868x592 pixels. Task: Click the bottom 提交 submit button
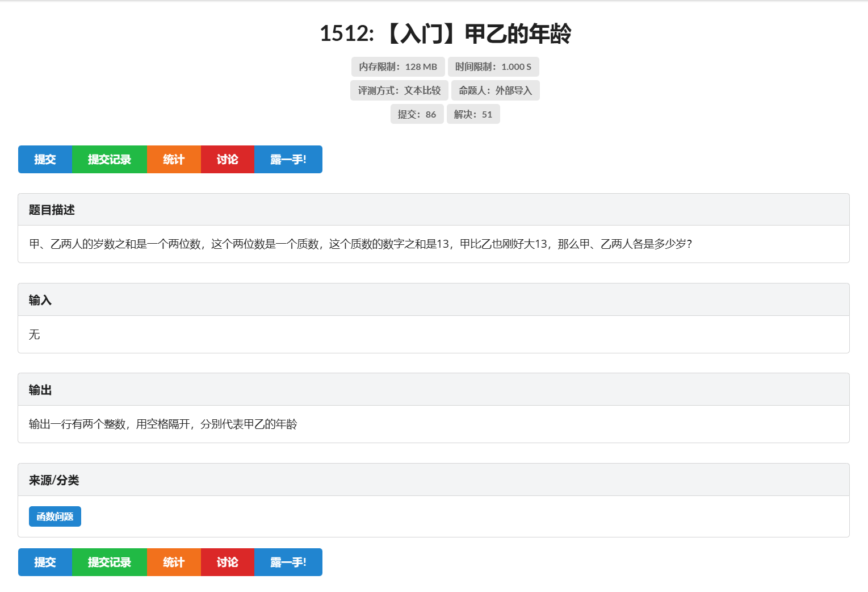click(x=45, y=562)
